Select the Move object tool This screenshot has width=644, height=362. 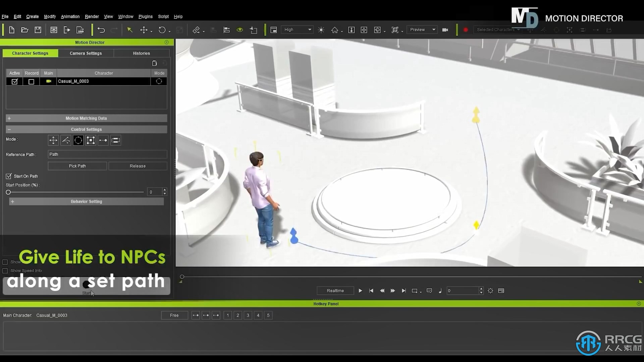(144, 30)
